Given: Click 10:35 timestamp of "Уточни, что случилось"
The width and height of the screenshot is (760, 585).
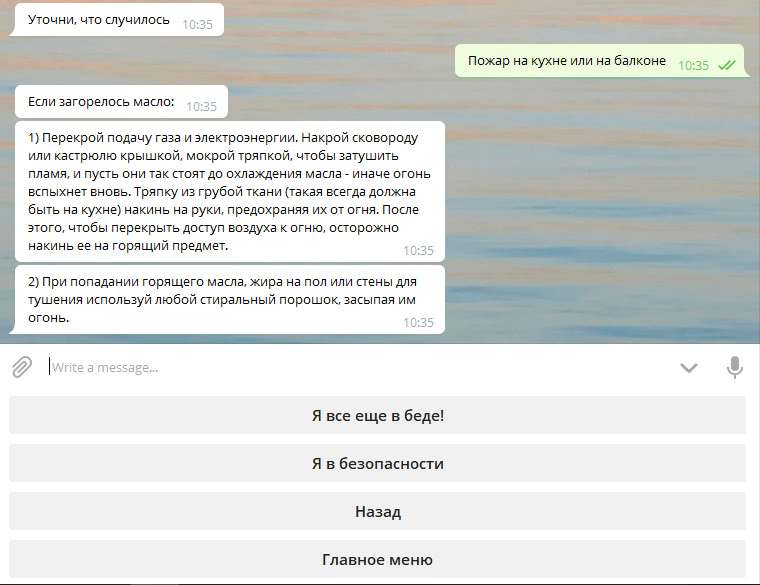Looking at the screenshot, I should 197,24.
